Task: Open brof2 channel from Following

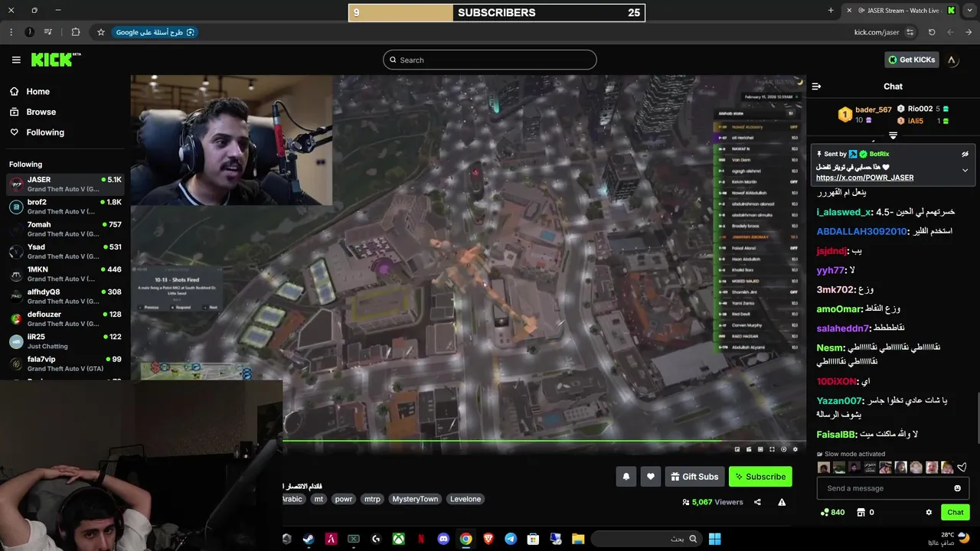Action: tap(65, 207)
